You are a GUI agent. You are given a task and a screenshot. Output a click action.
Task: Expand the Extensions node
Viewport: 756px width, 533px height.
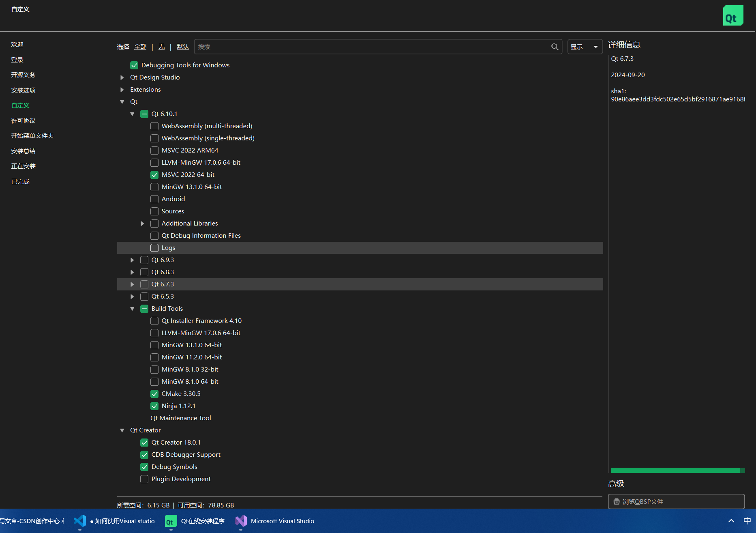coord(122,90)
